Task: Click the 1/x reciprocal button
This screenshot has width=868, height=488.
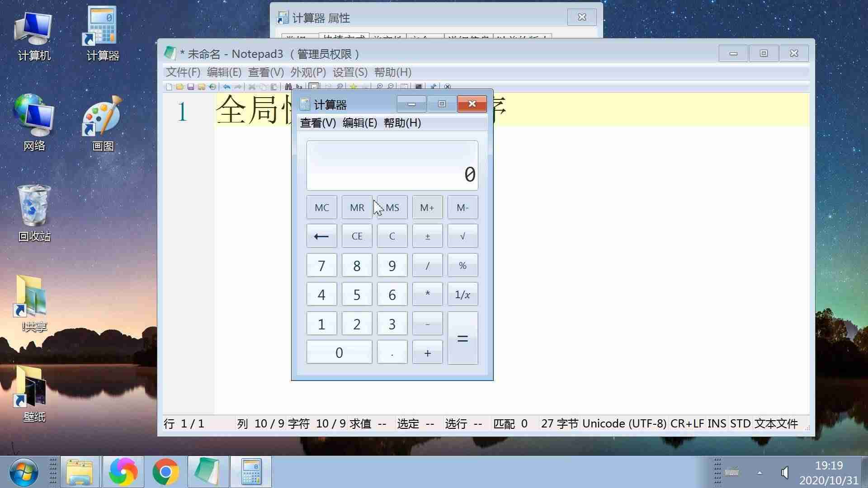Action: [462, 294]
